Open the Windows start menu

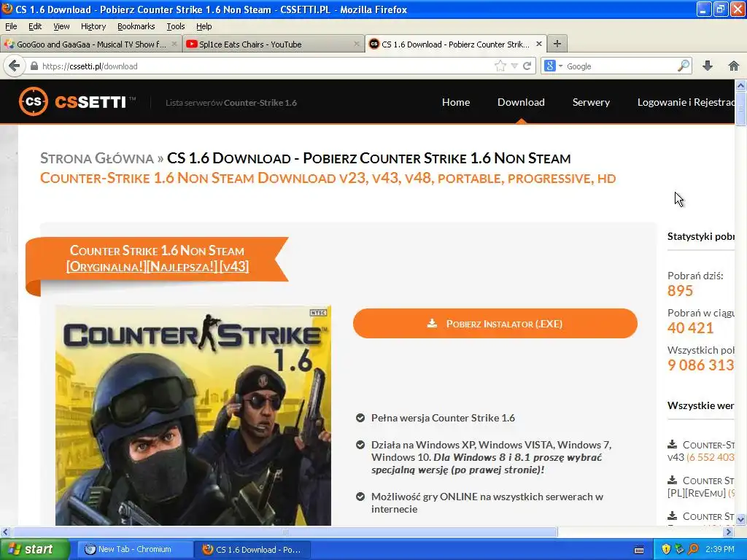pyautogui.click(x=34, y=549)
